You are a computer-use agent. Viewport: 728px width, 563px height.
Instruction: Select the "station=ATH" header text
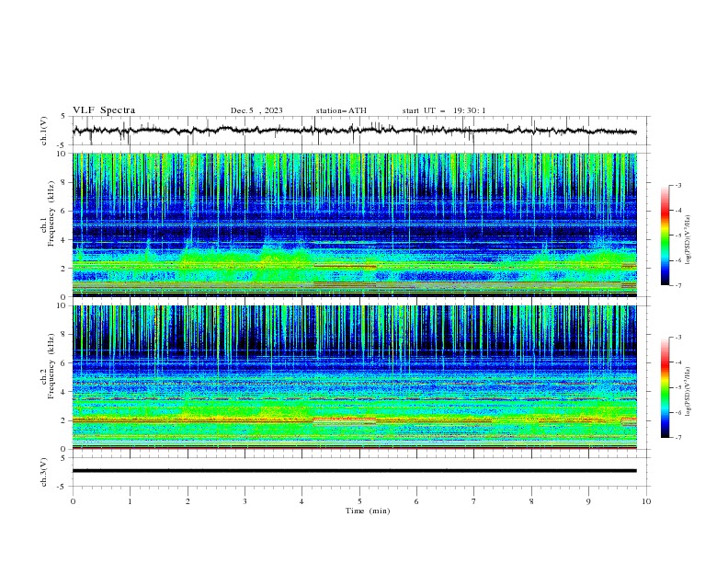(x=341, y=110)
